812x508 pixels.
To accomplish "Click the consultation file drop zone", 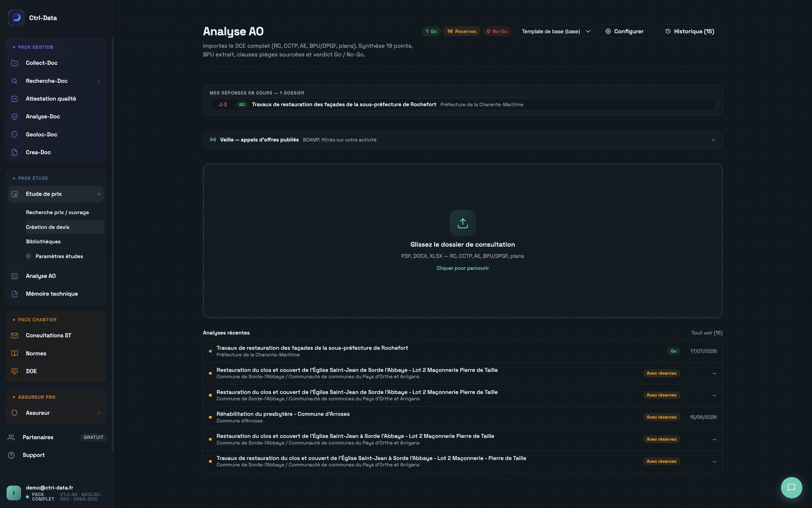I will click(x=463, y=241).
